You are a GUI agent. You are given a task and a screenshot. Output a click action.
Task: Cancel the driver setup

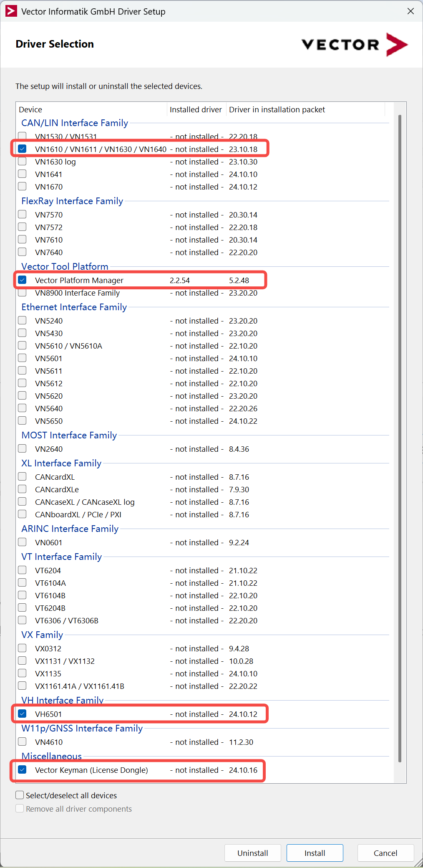click(x=385, y=853)
